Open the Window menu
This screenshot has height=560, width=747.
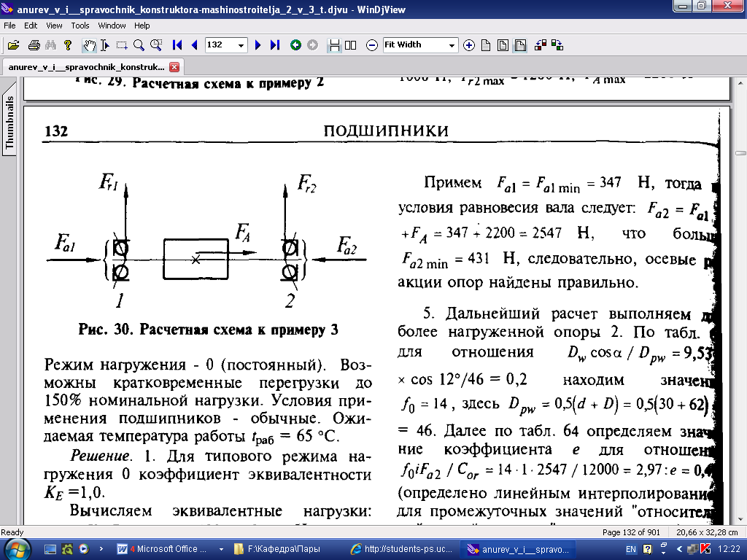tap(112, 26)
